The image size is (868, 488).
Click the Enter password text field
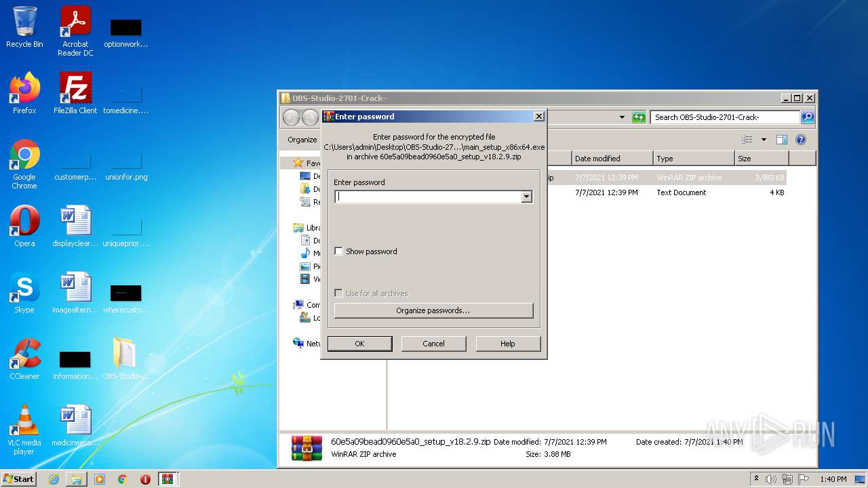click(429, 197)
